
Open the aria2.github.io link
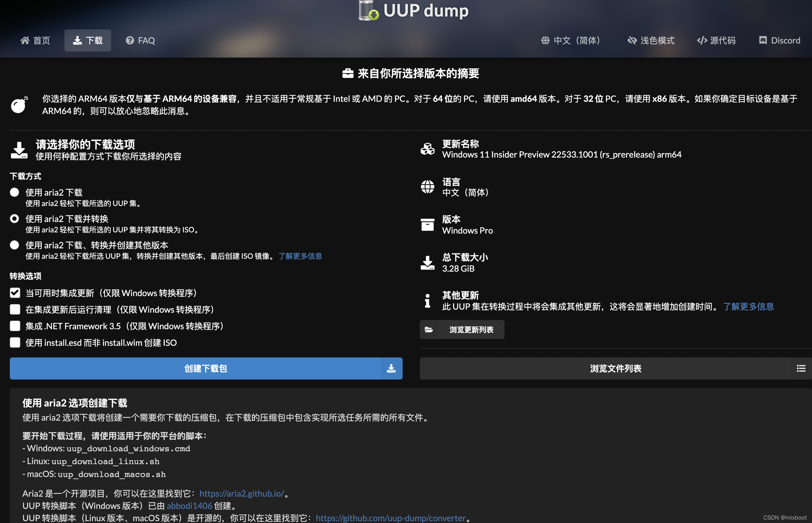coord(242,494)
